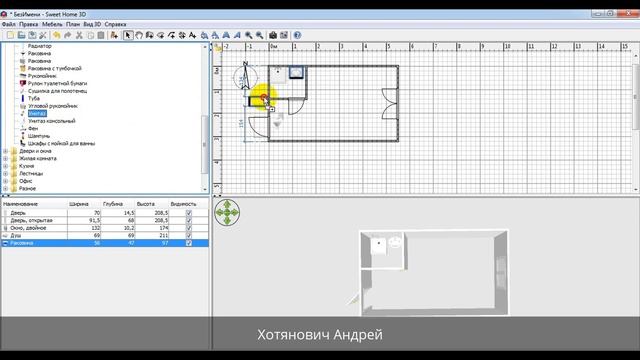The image size is (640, 360).
Task: Toggle italic text style
Action: [x=237, y=36]
